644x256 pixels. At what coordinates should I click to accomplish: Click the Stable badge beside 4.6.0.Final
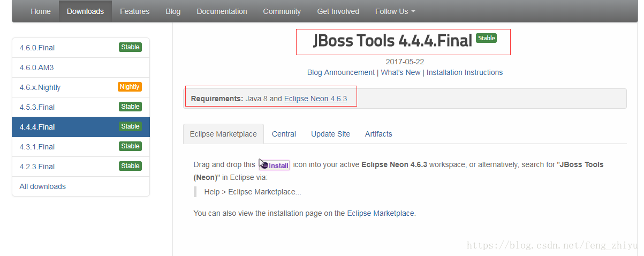[130, 47]
